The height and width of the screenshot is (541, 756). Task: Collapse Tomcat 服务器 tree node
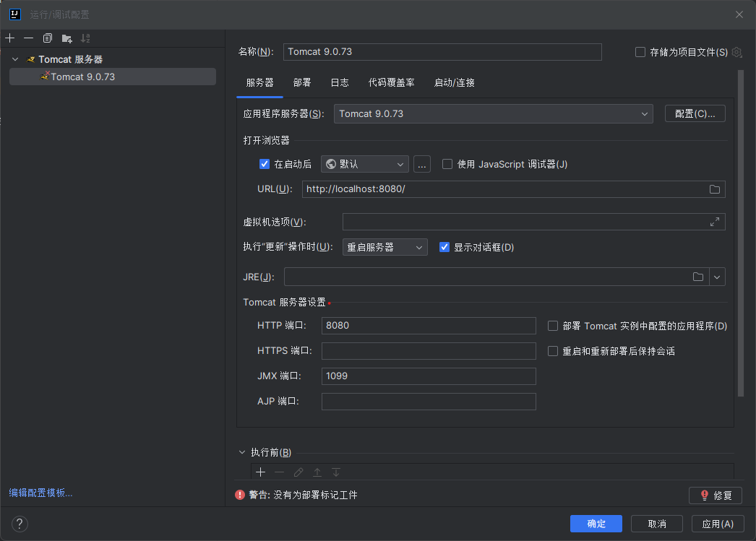tap(15, 59)
